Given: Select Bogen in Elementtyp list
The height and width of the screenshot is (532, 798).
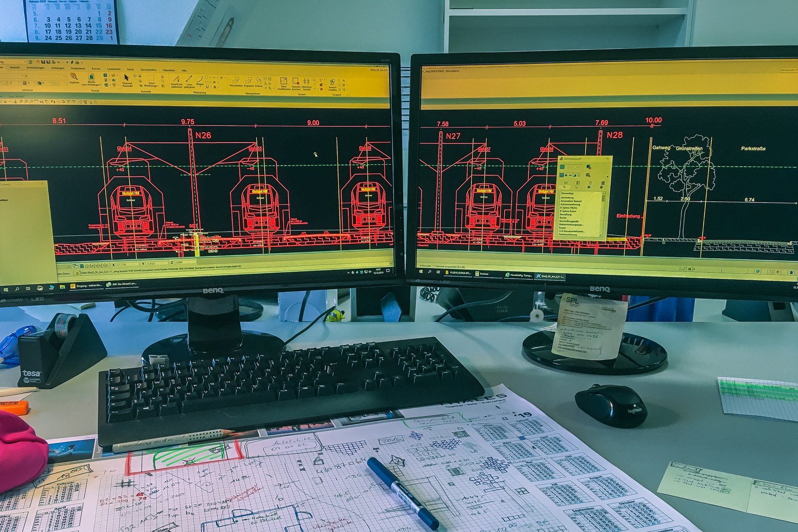Looking at the screenshot, I should pyautogui.click(x=562, y=228).
